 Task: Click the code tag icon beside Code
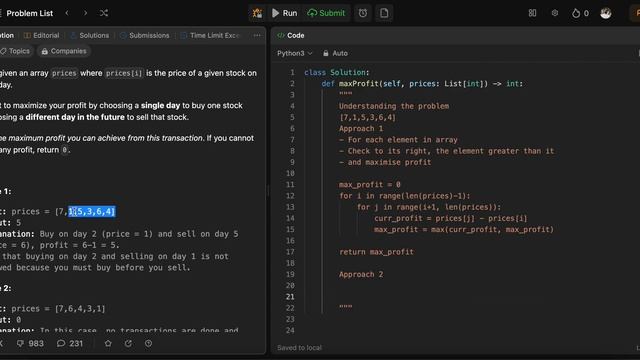[280, 36]
